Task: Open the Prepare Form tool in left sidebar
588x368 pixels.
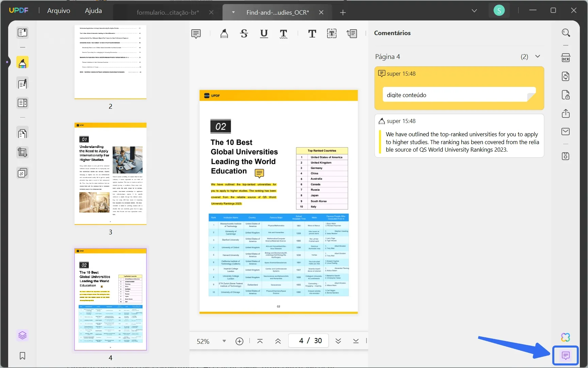Action: (22, 103)
